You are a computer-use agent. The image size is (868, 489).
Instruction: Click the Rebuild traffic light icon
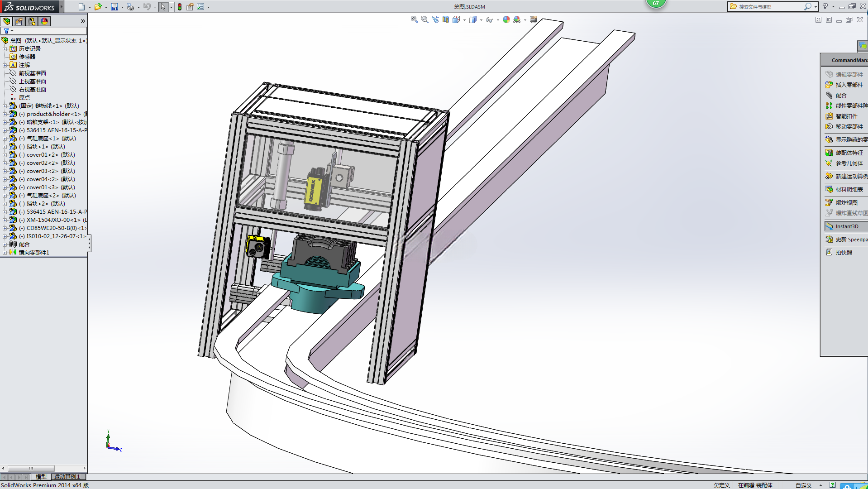(180, 7)
